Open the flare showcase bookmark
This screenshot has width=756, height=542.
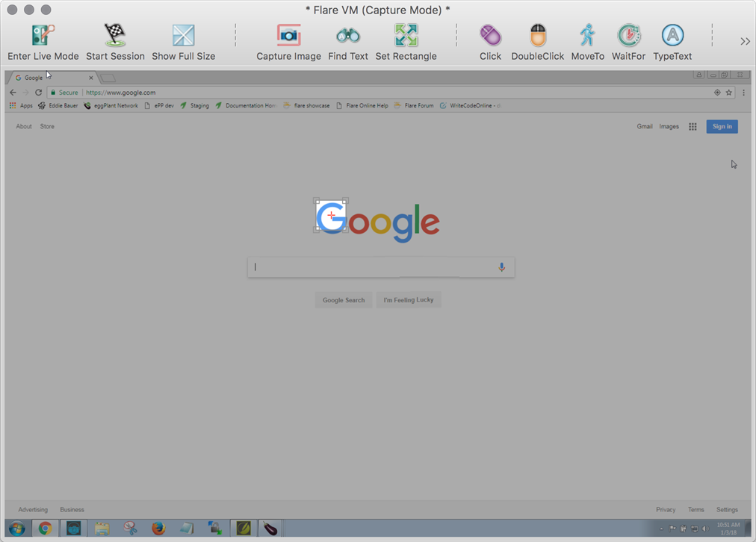pos(306,105)
